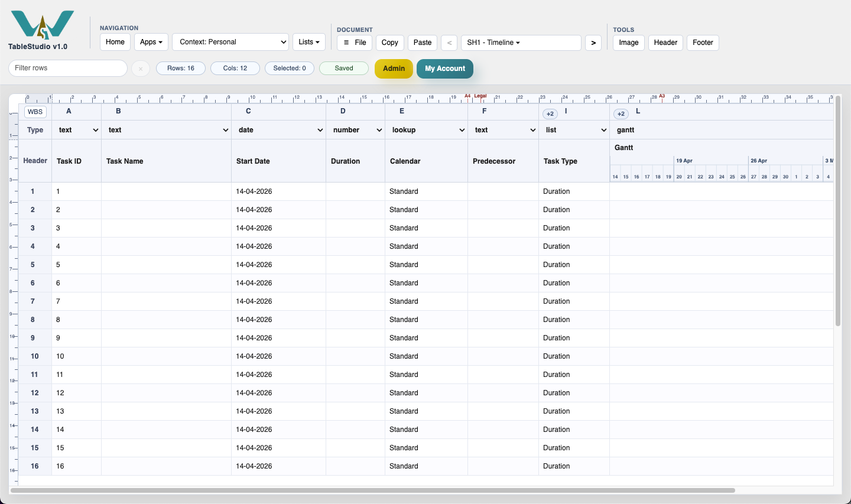Go to the next sheet with > button
Viewport: 851px width, 504px height.
593,43
